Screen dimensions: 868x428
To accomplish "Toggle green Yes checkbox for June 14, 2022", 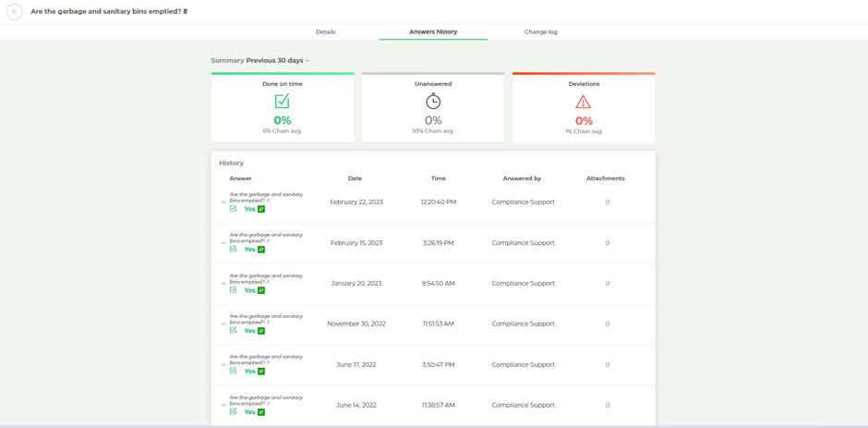I will click(x=261, y=412).
